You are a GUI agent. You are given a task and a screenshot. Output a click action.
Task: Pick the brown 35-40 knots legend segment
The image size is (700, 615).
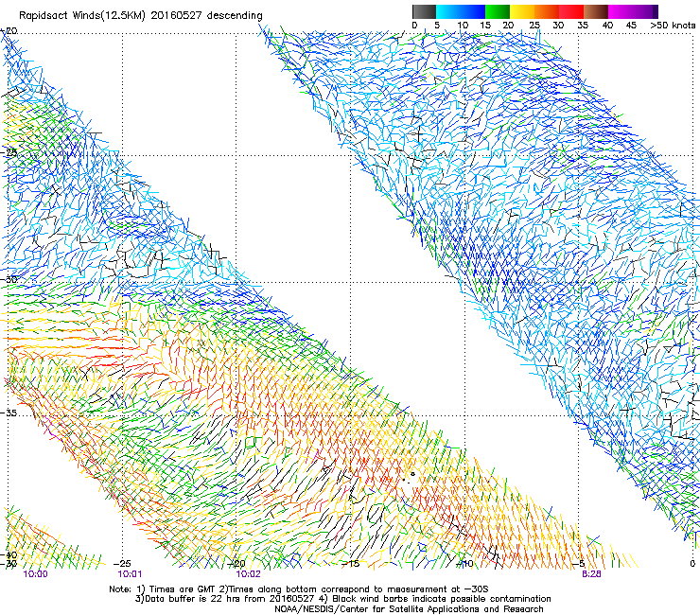596,11
